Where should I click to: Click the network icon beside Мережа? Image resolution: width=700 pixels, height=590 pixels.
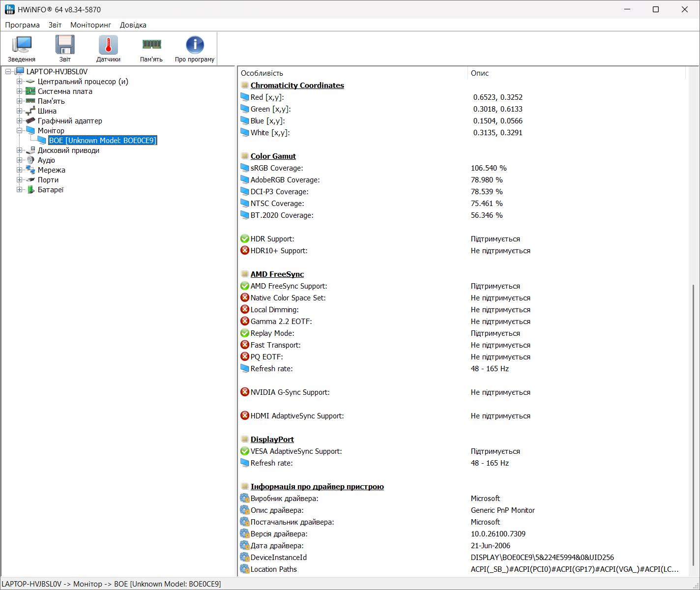tap(30, 170)
